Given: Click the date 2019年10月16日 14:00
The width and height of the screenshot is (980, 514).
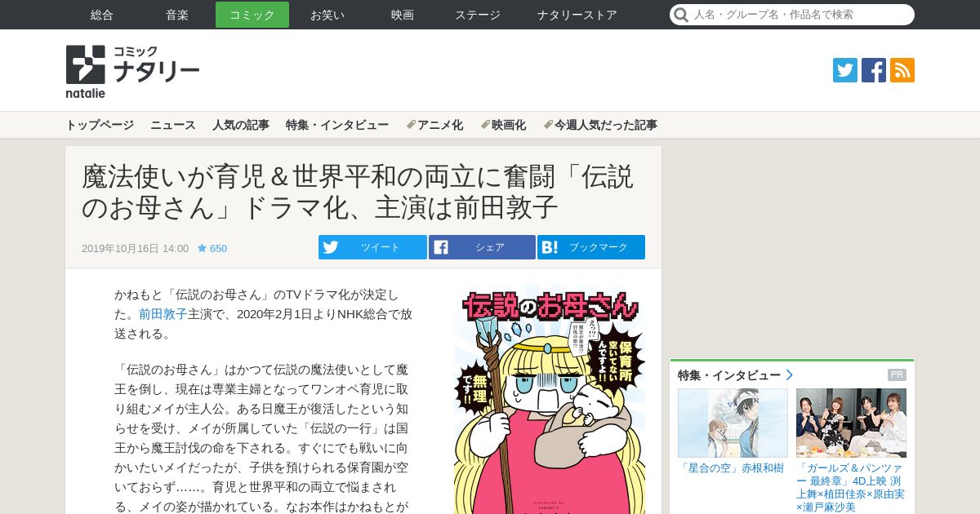Looking at the screenshot, I should click(x=135, y=248).
